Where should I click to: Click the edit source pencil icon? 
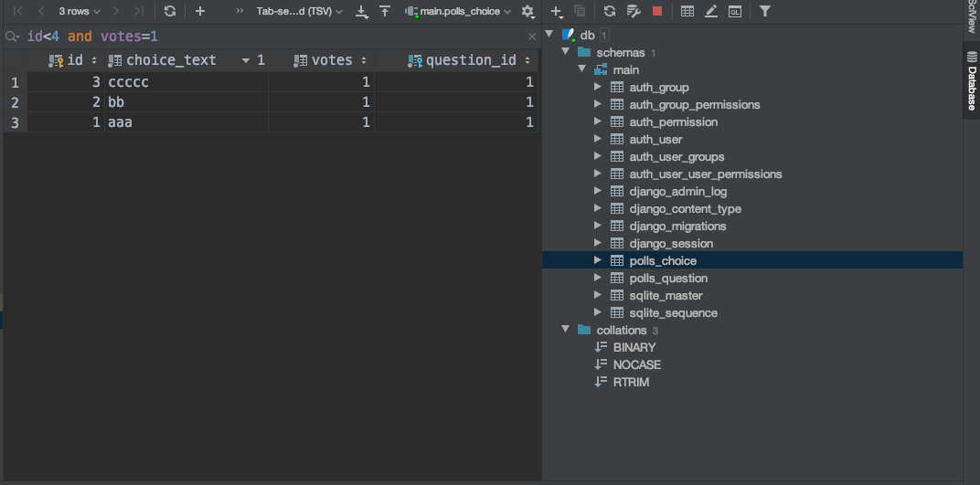pyautogui.click(x=711, y=11)
